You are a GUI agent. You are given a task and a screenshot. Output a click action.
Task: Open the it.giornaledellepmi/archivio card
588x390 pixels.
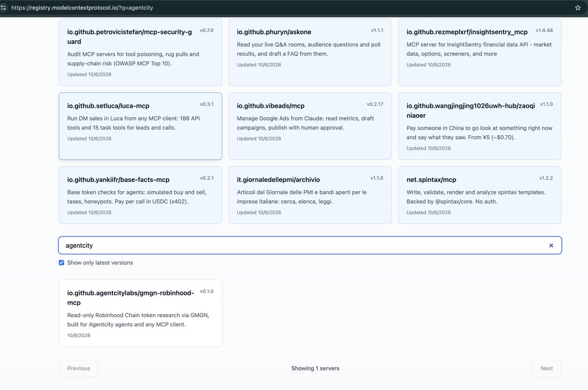point(310,195)
